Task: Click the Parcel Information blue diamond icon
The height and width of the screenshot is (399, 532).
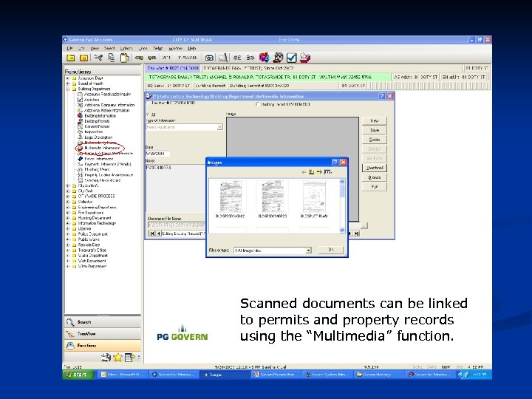Action: 81,158
